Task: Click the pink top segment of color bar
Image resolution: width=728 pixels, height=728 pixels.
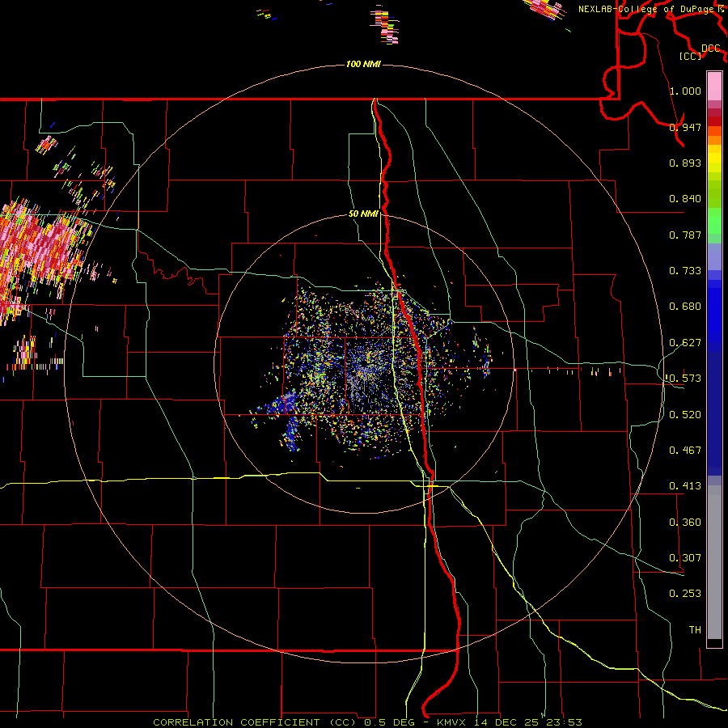Action: pyautogui.click(x=714, y=86)
